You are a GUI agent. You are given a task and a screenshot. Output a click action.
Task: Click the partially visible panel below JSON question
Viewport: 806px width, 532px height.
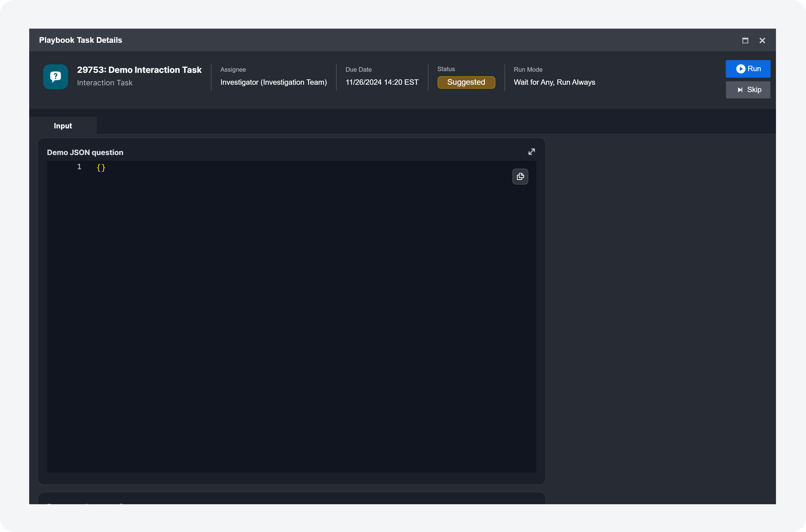[x=291, y=499]
